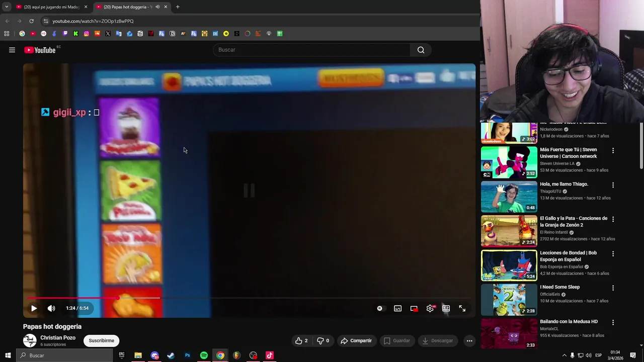Mute tab via speaker icon on Papas tab

pyautogui.click(x=157, y=7)
